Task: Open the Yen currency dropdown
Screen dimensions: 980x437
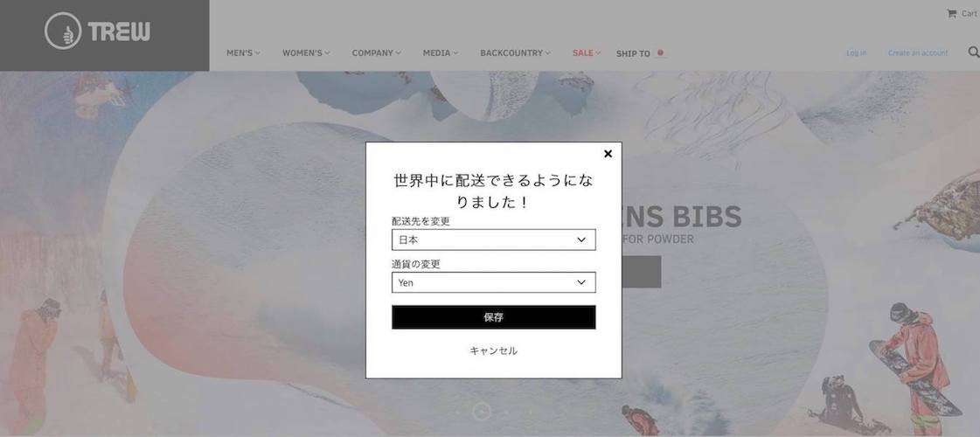Action: click(493, 282)
